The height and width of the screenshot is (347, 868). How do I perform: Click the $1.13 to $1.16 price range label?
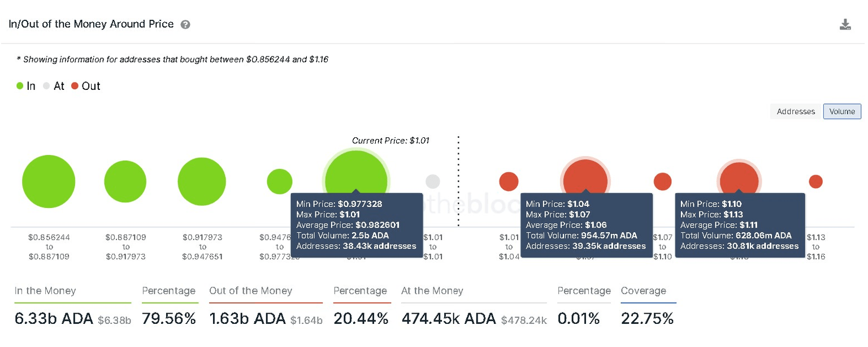tap(816, 246)
